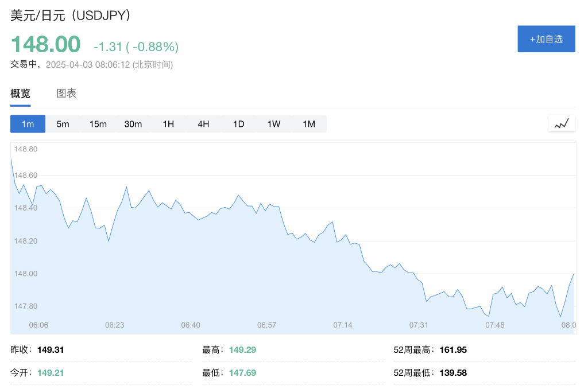Choose the 30m timeframe
This screenshot has width=588, height=389.
click(133, 124)
